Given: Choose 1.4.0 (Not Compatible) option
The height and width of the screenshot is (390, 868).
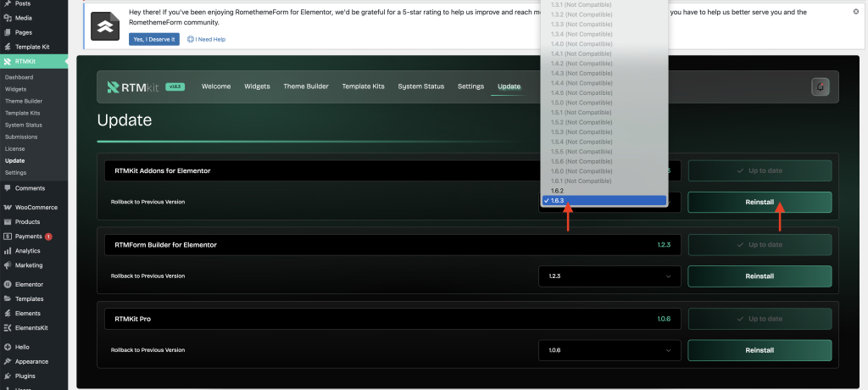Looking at the screenshot, I should pyautogui.click(x=604, y=44).
